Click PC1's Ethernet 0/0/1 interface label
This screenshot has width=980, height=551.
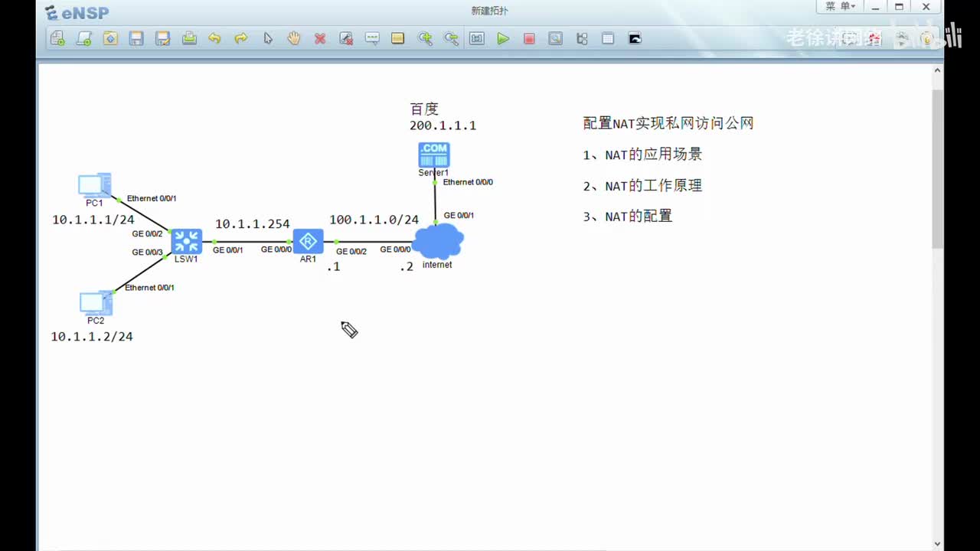point(152,198)
